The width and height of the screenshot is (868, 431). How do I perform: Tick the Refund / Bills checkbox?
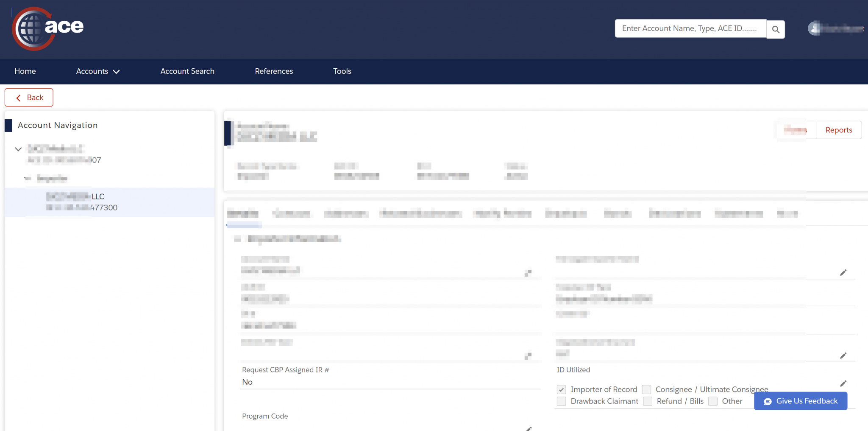(x=648, y=401)
